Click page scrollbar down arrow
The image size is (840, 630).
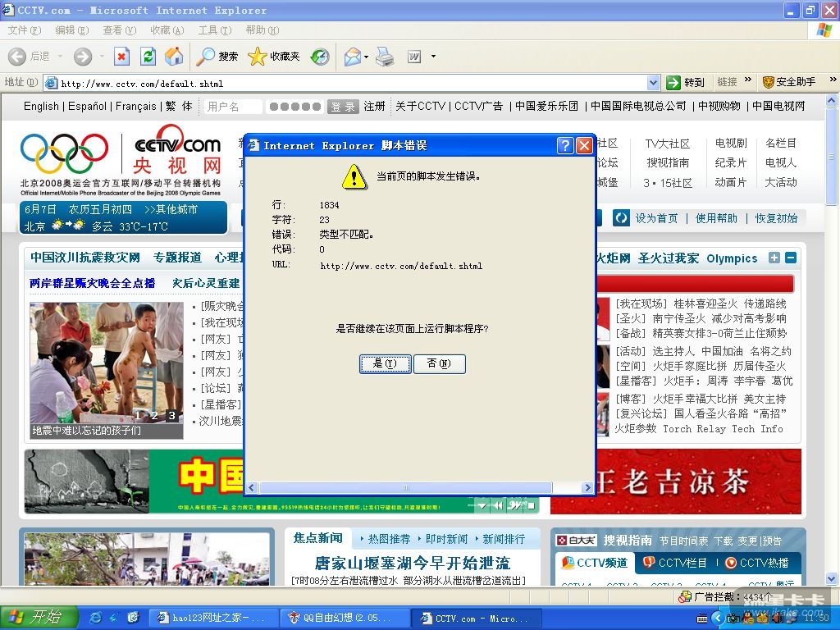pyautogui.click(x=832, y=578)
